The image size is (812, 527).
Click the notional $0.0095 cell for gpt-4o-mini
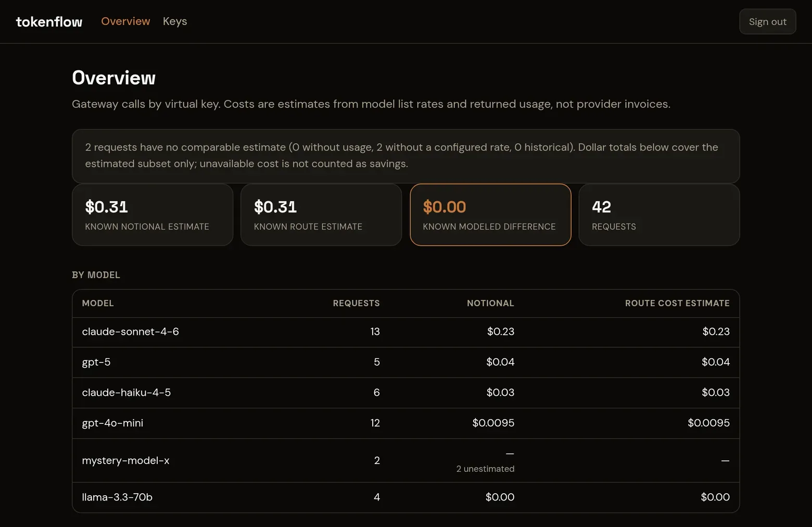click(x=493, y=423)
